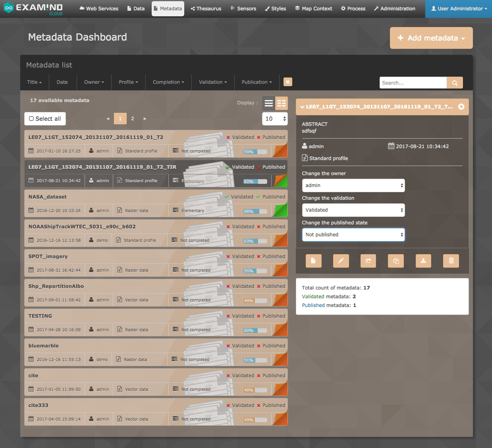Switch to single-column list display
This screenshot has height=448, width=492.
coord(269,103)
